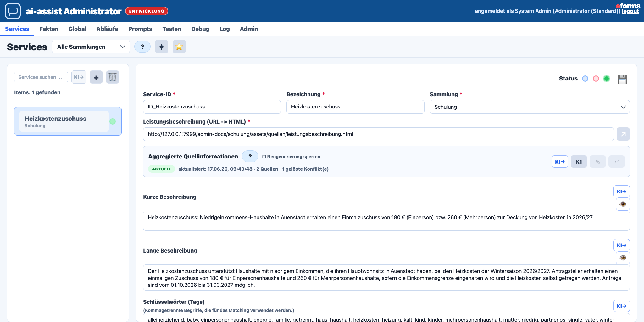This screenshot has width=644, height=322.
Task: Click the KI arrow button beside service search
Action: [79, 77]
